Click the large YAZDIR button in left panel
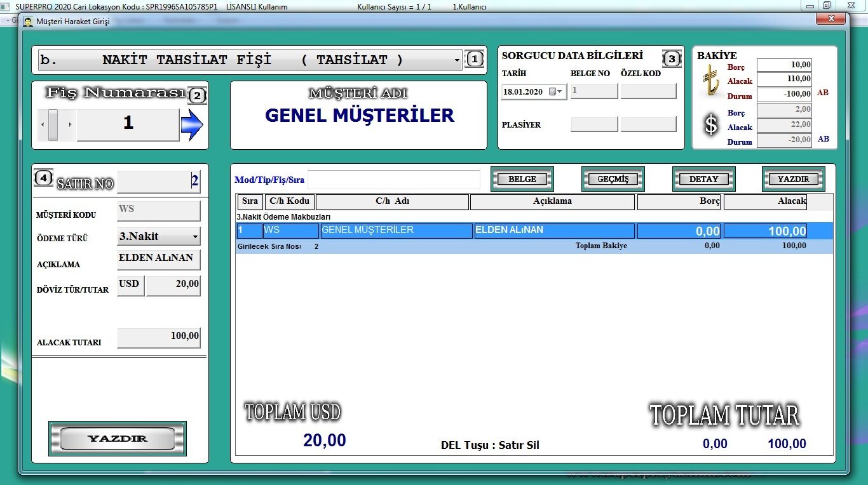The height and width of the screenshot is (485, 868). pyautogui.click(x=118, y=438)
